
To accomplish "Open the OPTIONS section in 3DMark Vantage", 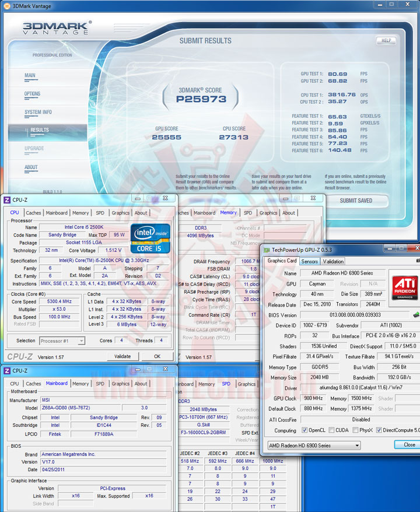I will click(x=32, y=94).
